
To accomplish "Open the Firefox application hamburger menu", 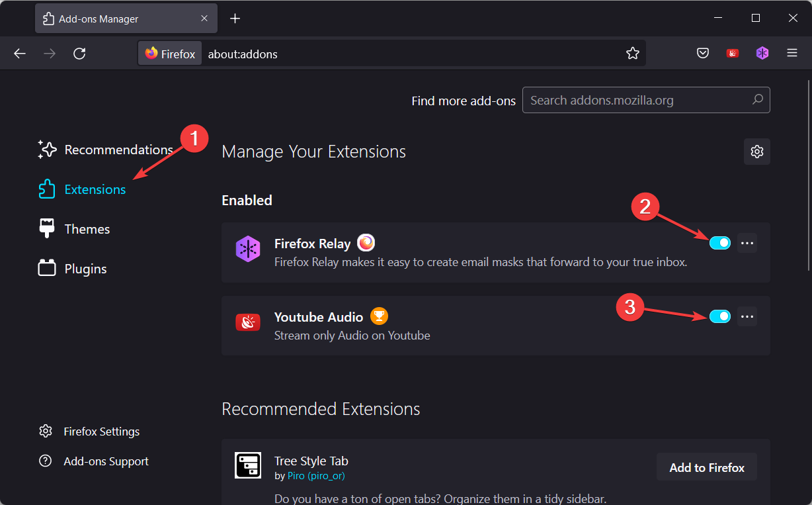I will (792, 54).
